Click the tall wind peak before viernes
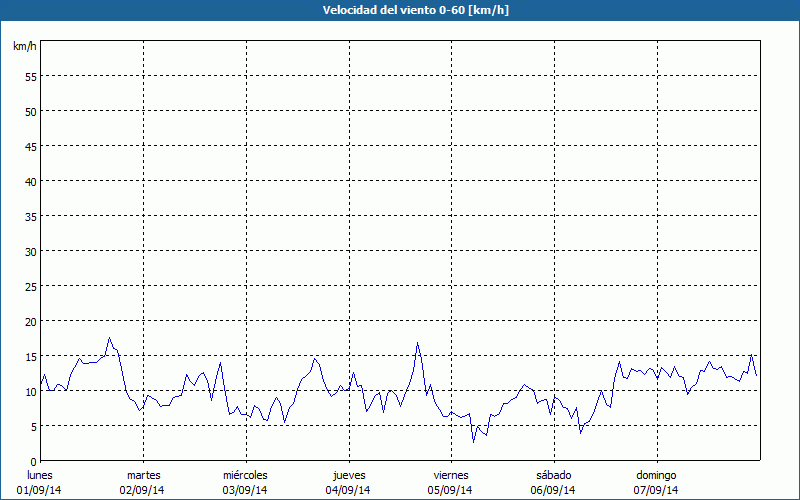The image size is (800, 500). [418, 343]
